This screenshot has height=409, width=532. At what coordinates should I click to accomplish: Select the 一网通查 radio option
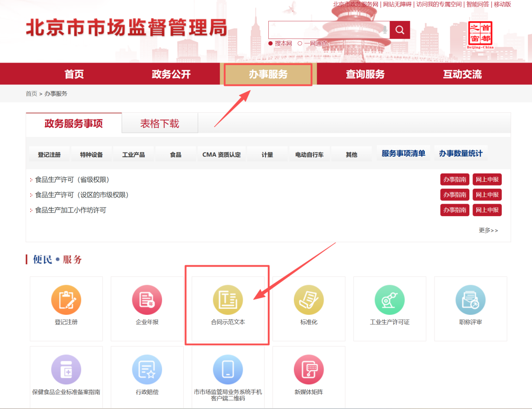(x=300, y=44)
